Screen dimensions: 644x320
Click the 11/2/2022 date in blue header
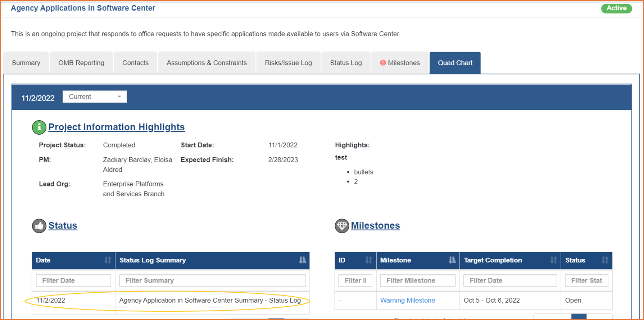38,98
